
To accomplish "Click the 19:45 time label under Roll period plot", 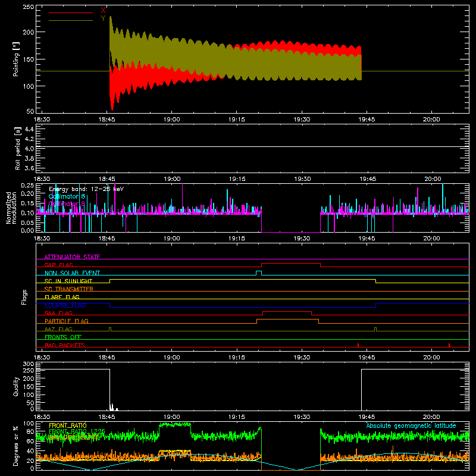I will (368, 179).
